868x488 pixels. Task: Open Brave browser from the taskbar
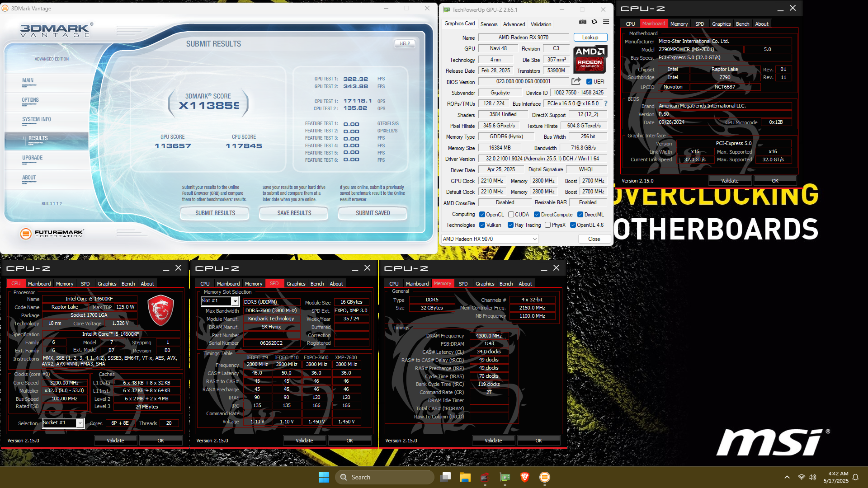pos(525,477)
